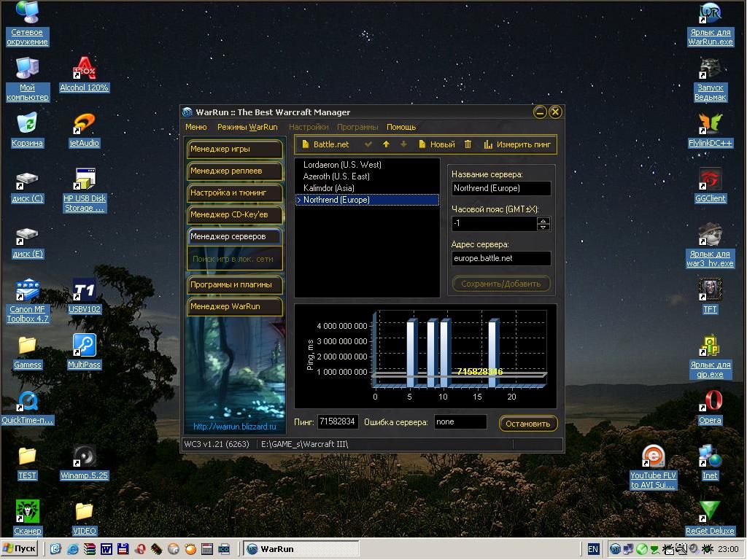This screenshot has width=747, height=560.
Task: Open TEST folder on desktop
Action: tap(27, 463)
